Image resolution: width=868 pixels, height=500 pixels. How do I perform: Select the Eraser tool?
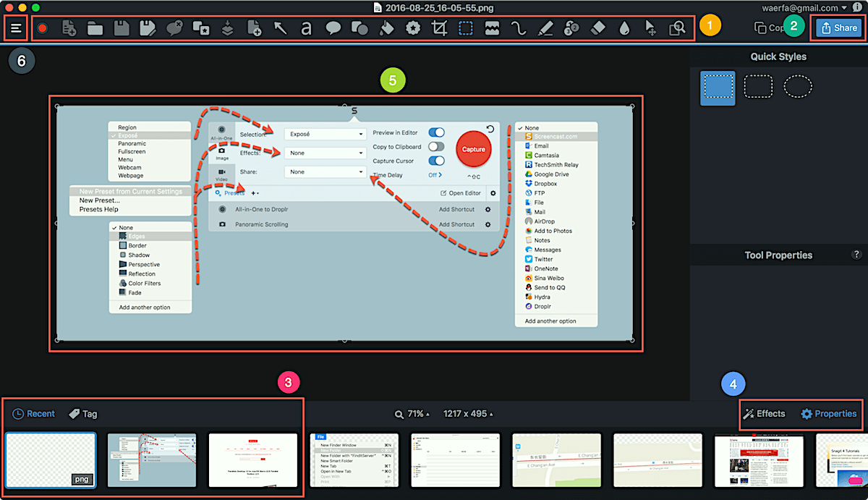click(x=597, y=29)
